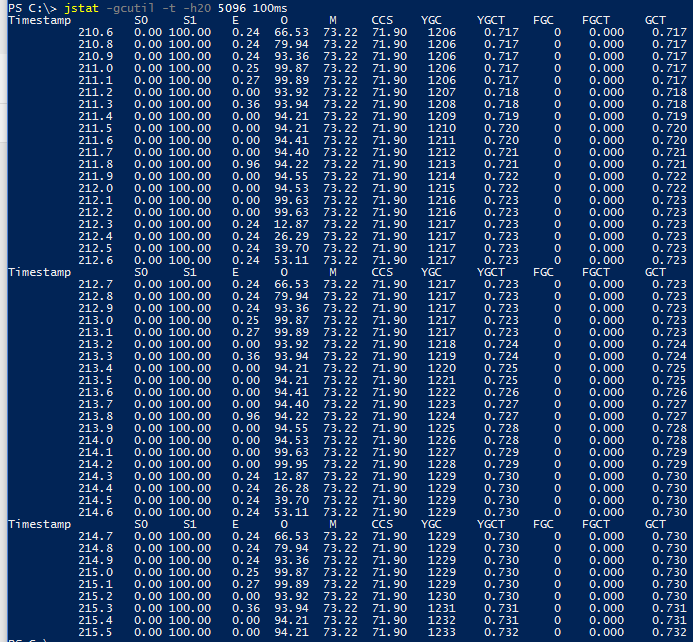Screen dimensions: 693x642
Task: Select timestamp 212.7
Action: (95, 284)
